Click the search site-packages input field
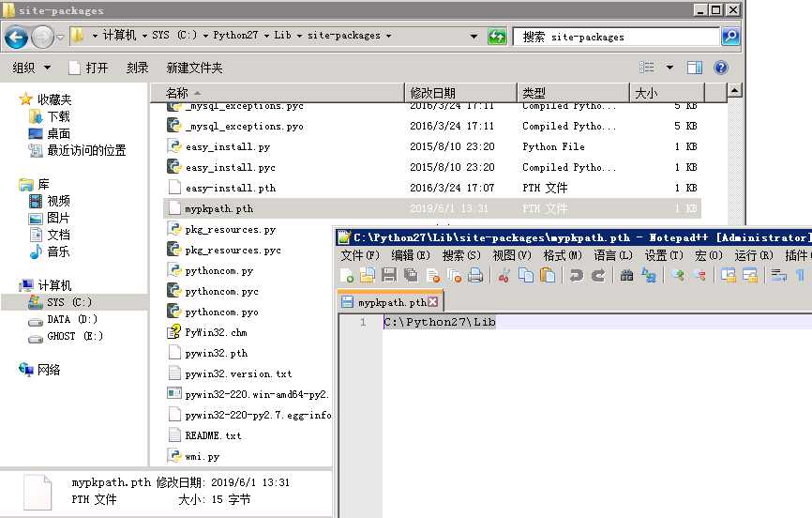 click(x=616, y=37)
